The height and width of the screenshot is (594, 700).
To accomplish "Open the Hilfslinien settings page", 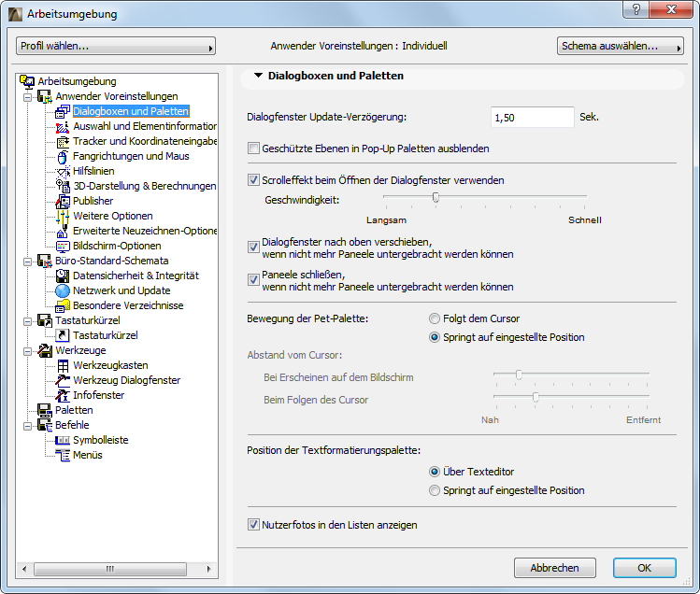I will click(93, 171).
